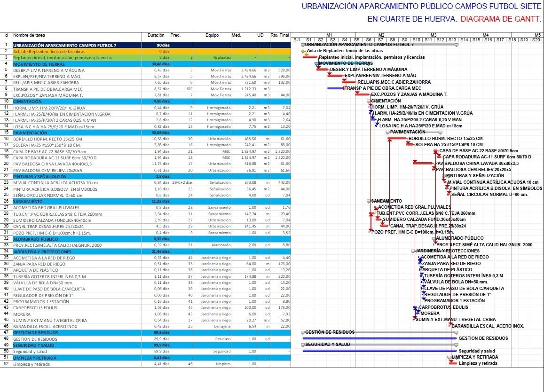Select 'JARDINERÍA Y PROTECCIONES' group row in the table
Screen dimensions: 544x392
point(145,251)
